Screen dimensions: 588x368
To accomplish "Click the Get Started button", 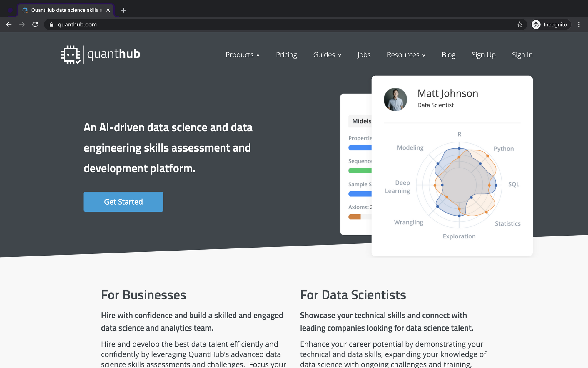I will (x=123, y=202).
